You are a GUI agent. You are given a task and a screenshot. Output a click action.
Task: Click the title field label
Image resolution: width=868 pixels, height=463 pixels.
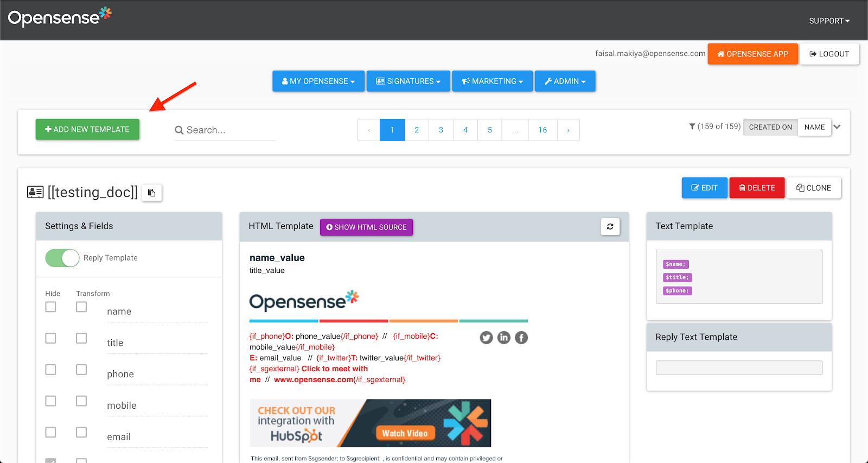(x=115, y=343)
